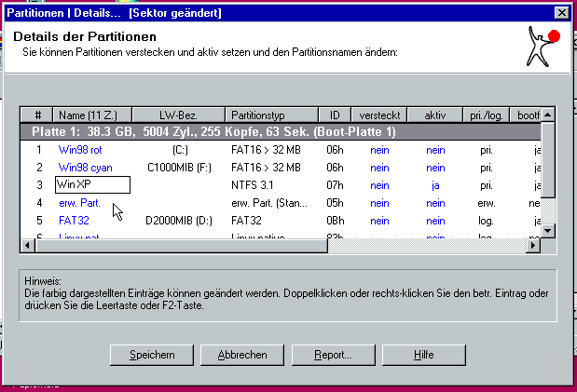Toggle 'versteckt' value for Win98 rot row
Image resolution: width=577 pixels, height=392 pixels.
coord(378,149)
